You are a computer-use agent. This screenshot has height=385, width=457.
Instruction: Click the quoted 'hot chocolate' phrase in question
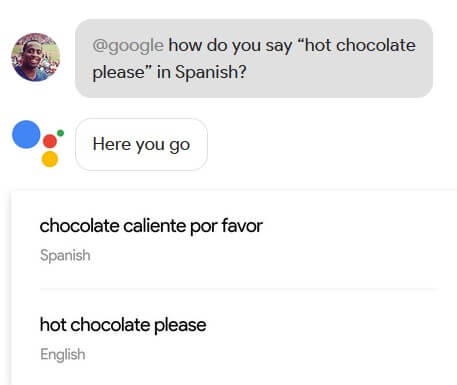pos(356,45)
